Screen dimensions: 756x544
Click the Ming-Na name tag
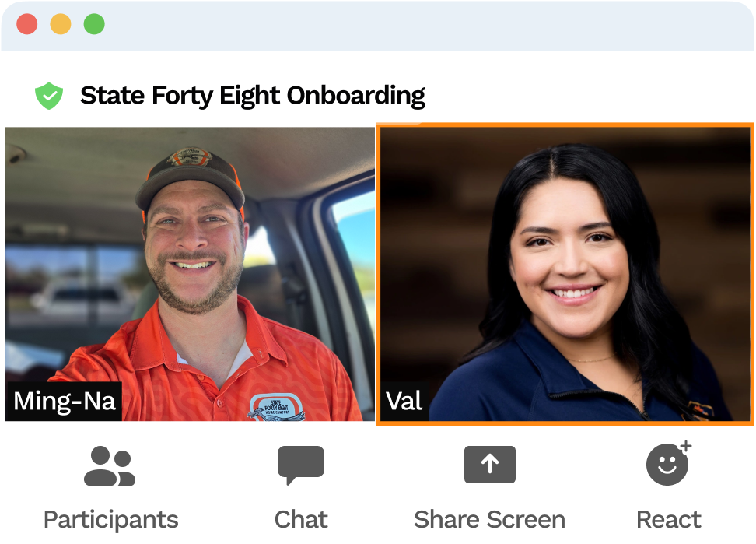tap(64, 402)
